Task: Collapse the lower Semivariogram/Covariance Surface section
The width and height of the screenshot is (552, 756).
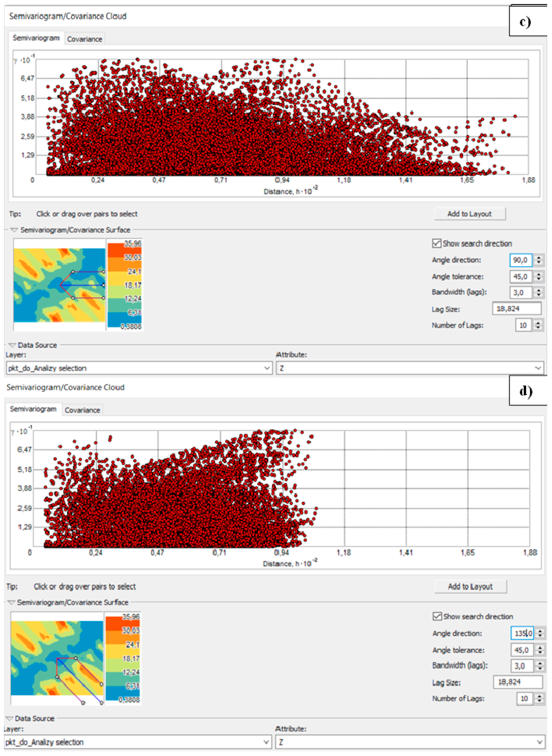Action: [x=11, y=602]
